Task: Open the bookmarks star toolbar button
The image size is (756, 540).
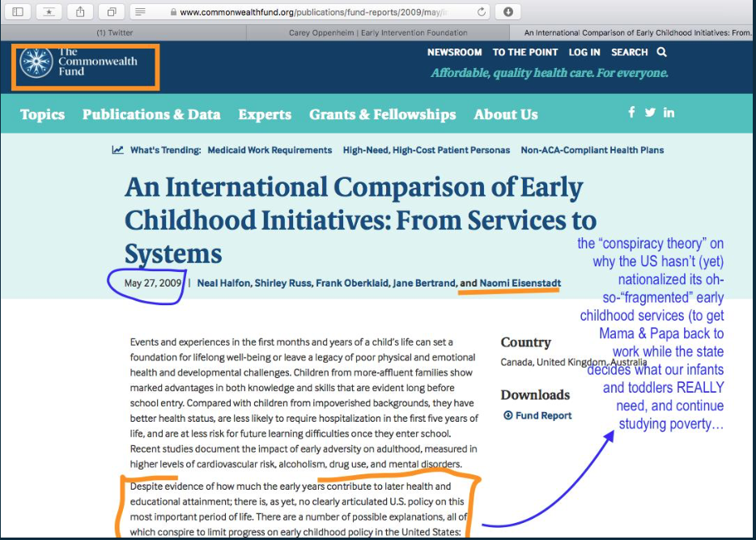Action: 49,12
